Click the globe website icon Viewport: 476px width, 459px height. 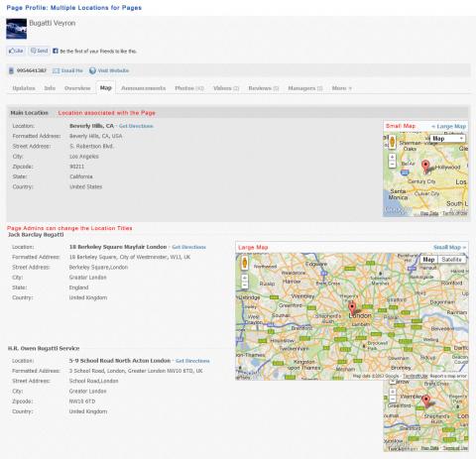[x=92, y=70]
